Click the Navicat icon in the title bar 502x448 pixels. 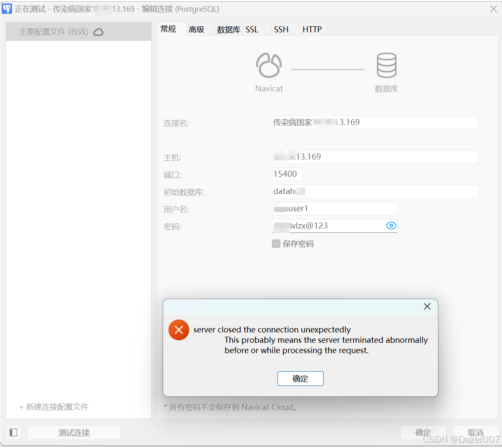[6, 9]
